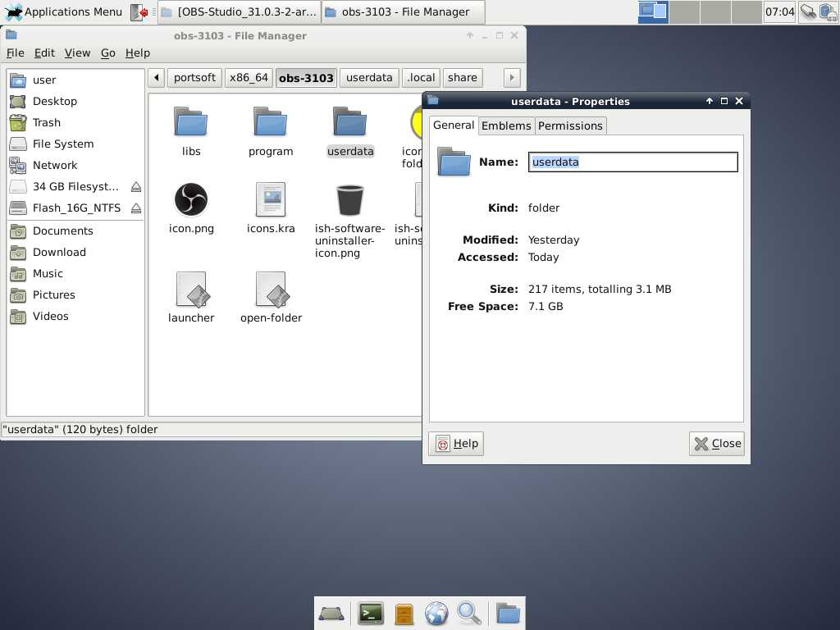This screenshot has height=630, width=840.
Task: Switch to OBS-Studio taskbar window
Action: pos(240,11)
